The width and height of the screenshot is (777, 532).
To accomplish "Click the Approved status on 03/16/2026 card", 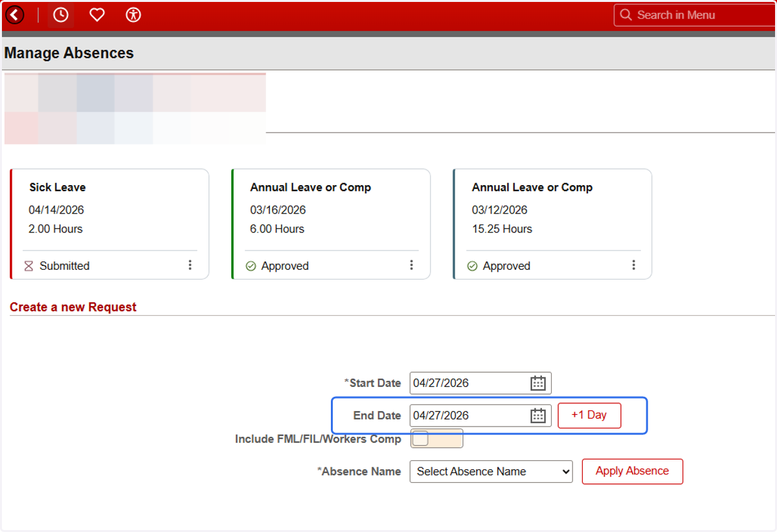I will coord(285,266).
